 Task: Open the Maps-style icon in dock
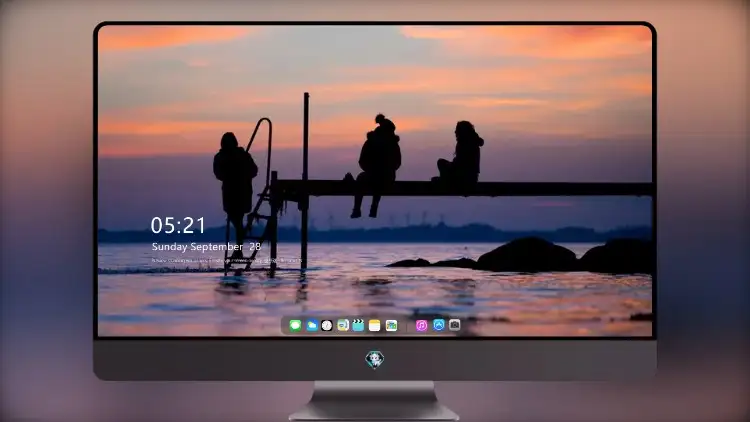tap(342, 325)
